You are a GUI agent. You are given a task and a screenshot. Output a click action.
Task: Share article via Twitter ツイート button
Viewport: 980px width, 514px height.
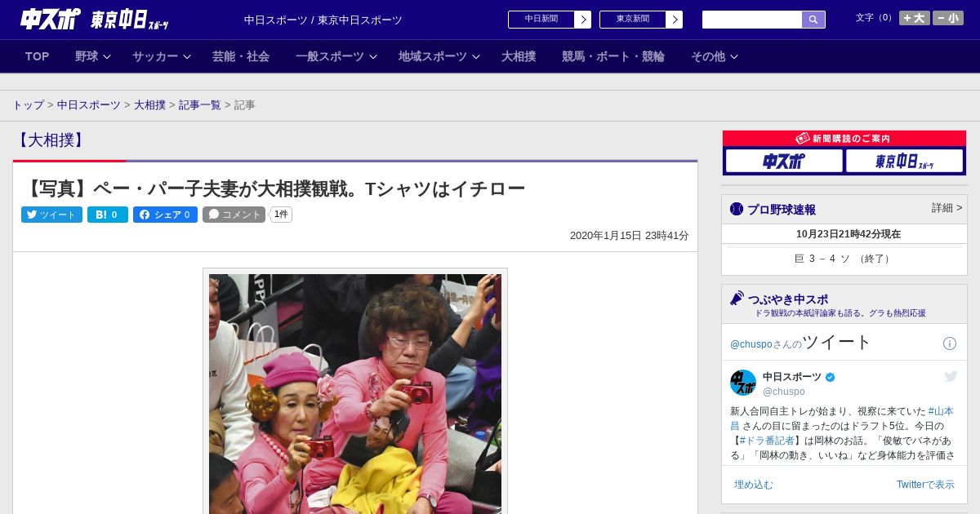pyautogui.click(x=51, y=215)
